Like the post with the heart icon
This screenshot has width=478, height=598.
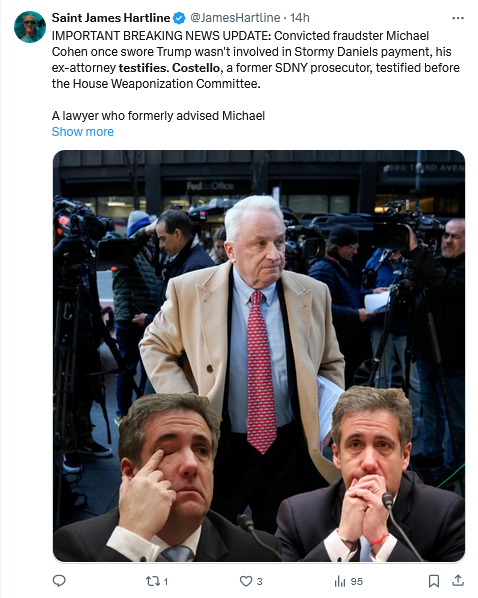pyautogui.click(x=246, y=581)
